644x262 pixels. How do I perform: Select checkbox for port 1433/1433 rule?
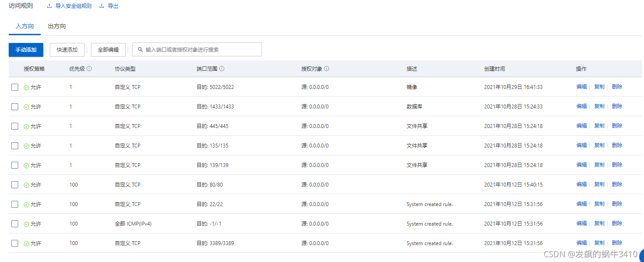coord(15,107)
